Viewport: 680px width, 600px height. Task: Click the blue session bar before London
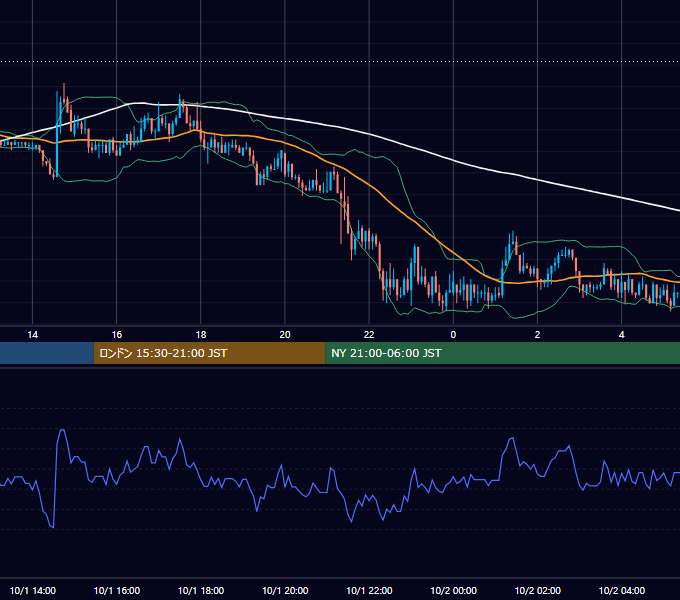pos(47,353)
